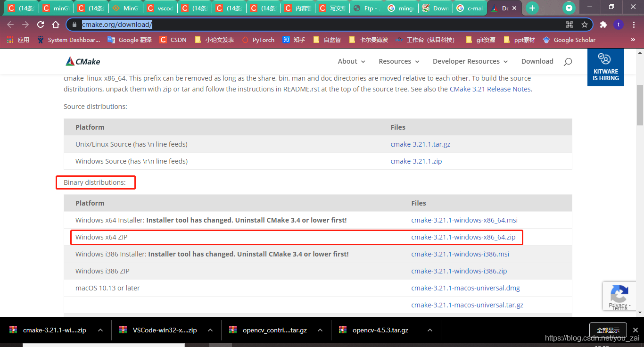Click the Kitware Is Hiring banner
Viewport: 644px width, 347px height.
[x=605, y=67]
